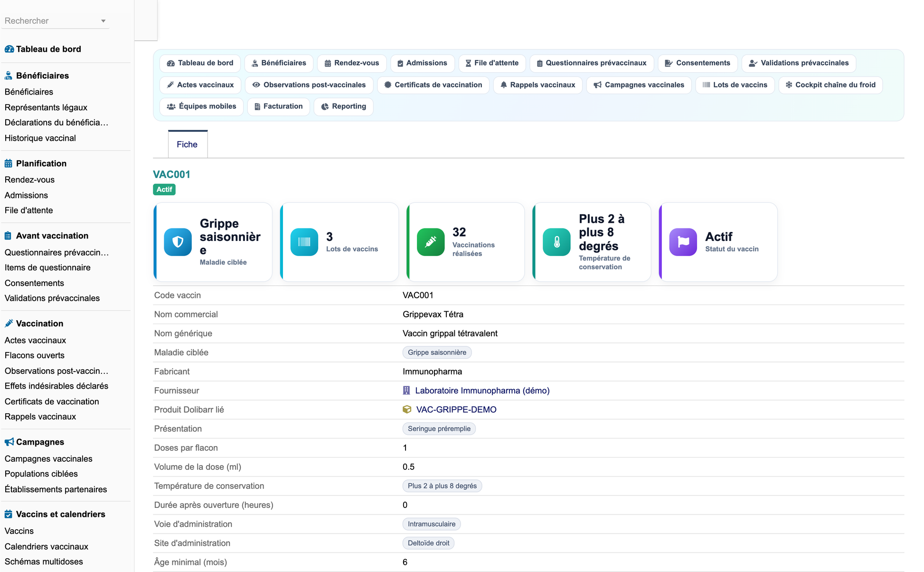Click the Tableau de bord sidebar gauge icon
This screenshot has width=924, height=572.
pos(9,49)
